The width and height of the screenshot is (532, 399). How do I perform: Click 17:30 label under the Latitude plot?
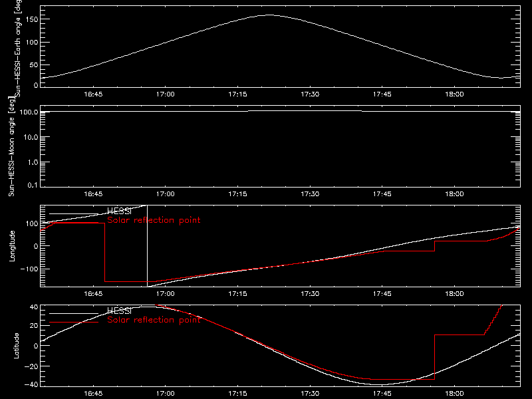coord(310,394)
